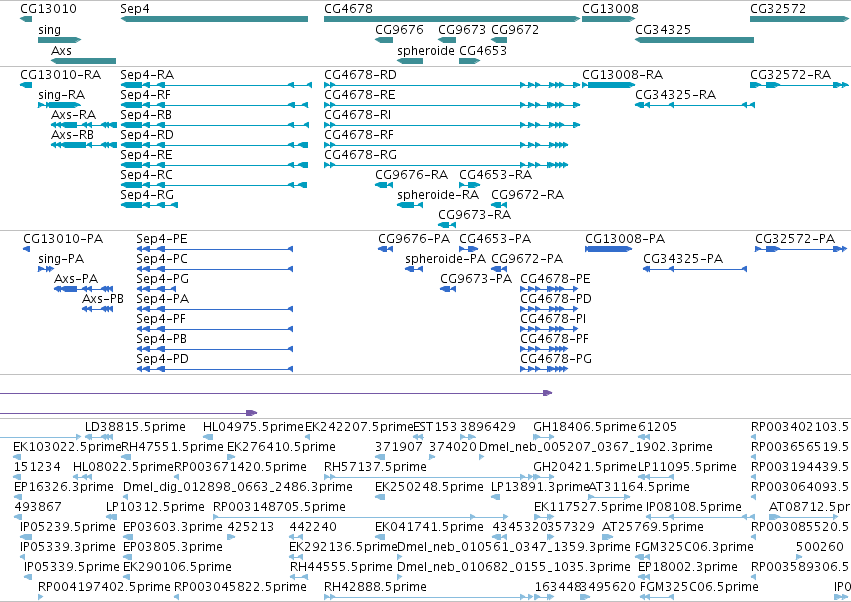851x602 pixels.
Task: Select the spheroide-PA protein label
Action: point(446,259)
